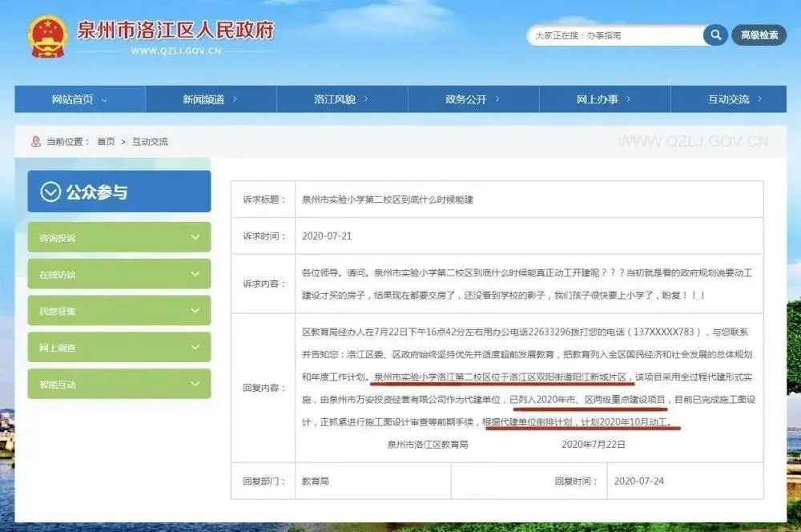The height and width of the screenshot is (532, 801).
Task: Open the 政务公开 menu
Action: click(x=473, y=99)
